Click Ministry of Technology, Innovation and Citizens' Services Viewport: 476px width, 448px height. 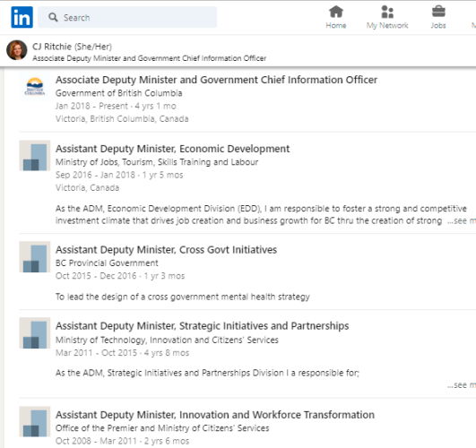pyautogui.click(x=167, y=340)
